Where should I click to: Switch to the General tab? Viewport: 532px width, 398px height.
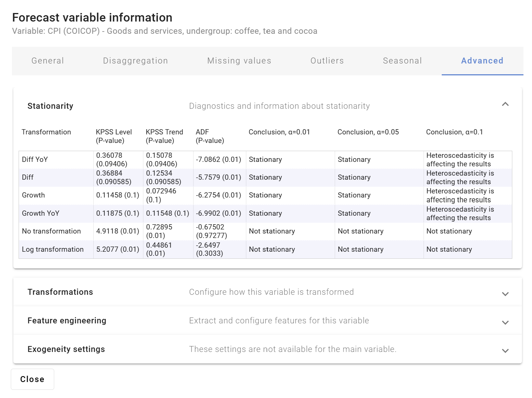[x=48, y=61]
